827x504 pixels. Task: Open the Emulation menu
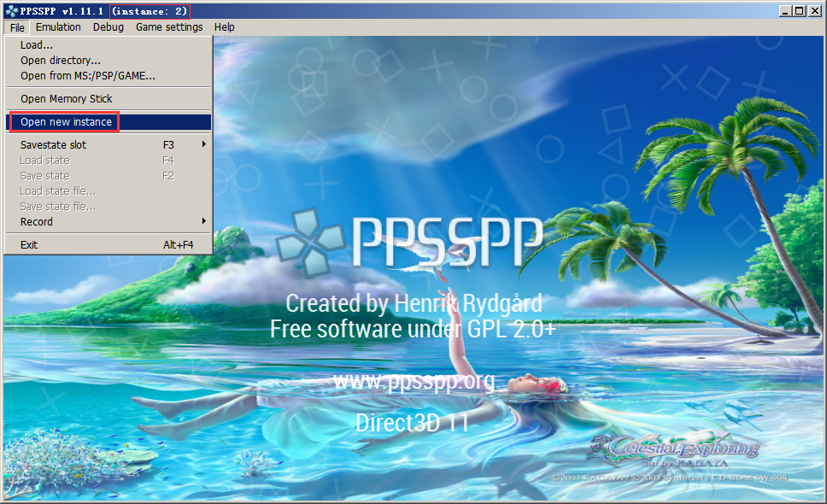[x=58, y=27]
